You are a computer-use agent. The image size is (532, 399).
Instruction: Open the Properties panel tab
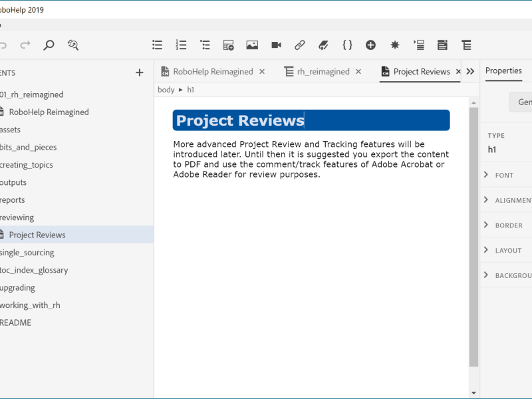click(503, 70)
